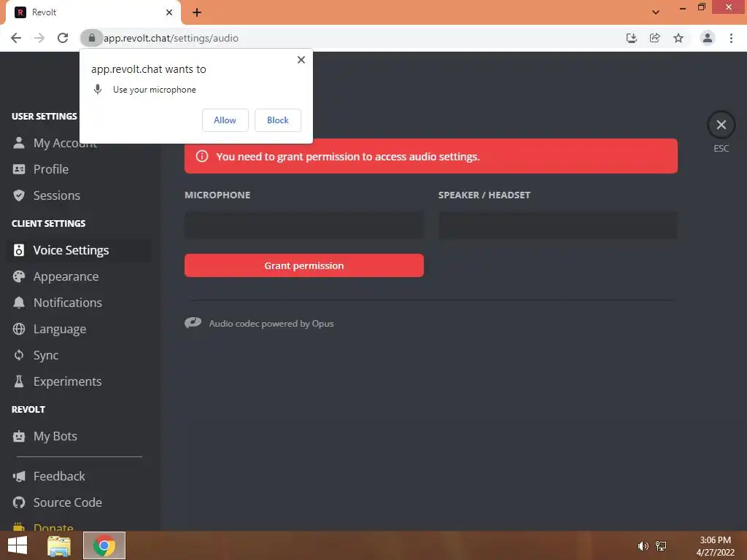Click the info icon in red alert banner

[x=202, y=156]
